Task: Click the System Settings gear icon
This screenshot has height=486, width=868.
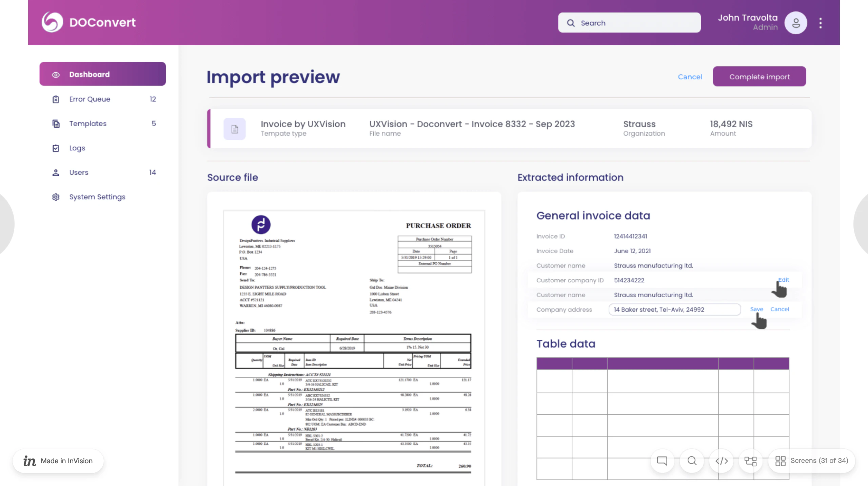Action: [x=55, y=197]
